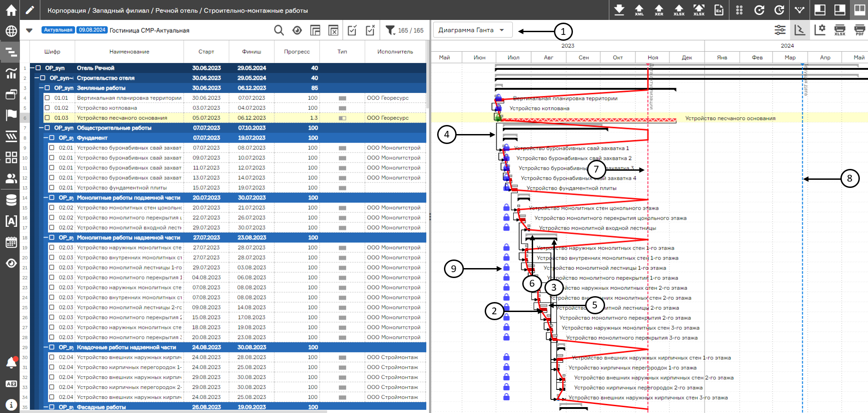Viewport: 868px width, 413px height.
Task: Open the Gantt schedule sidebar icon
Action: click(11, 53)
